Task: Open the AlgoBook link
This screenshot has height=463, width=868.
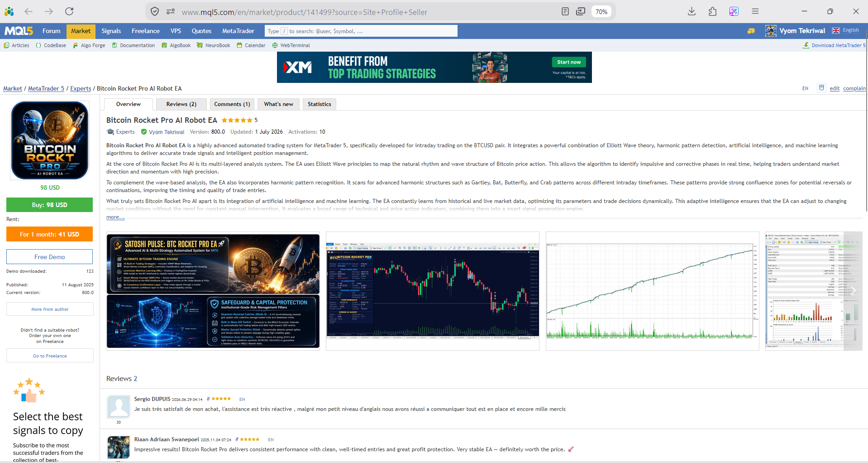Action: 176,45
